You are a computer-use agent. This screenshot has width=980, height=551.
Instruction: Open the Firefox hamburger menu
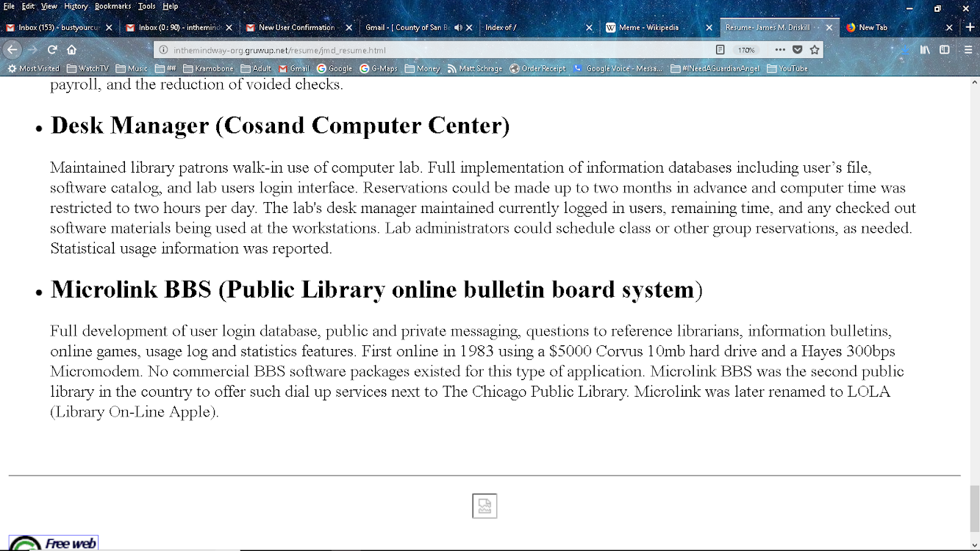[x=967, y=50]
